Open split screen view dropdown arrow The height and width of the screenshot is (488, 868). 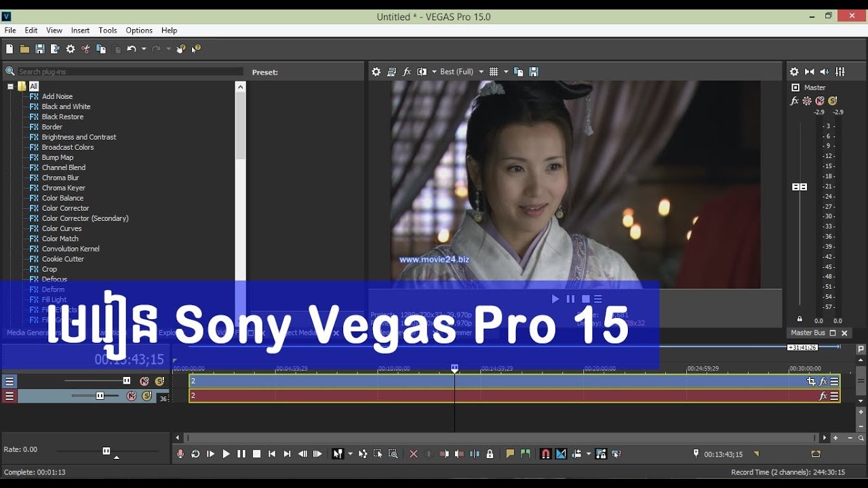click(434, 72)
